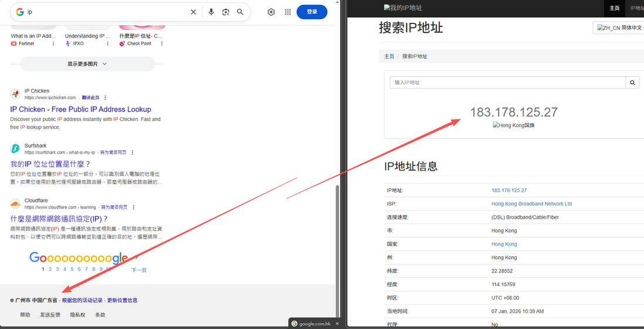The width and height of the screenshot is (644, 329).
Task: Open IP Chicken - Free Public IP Address Lookup
Action: click(80, 109)
